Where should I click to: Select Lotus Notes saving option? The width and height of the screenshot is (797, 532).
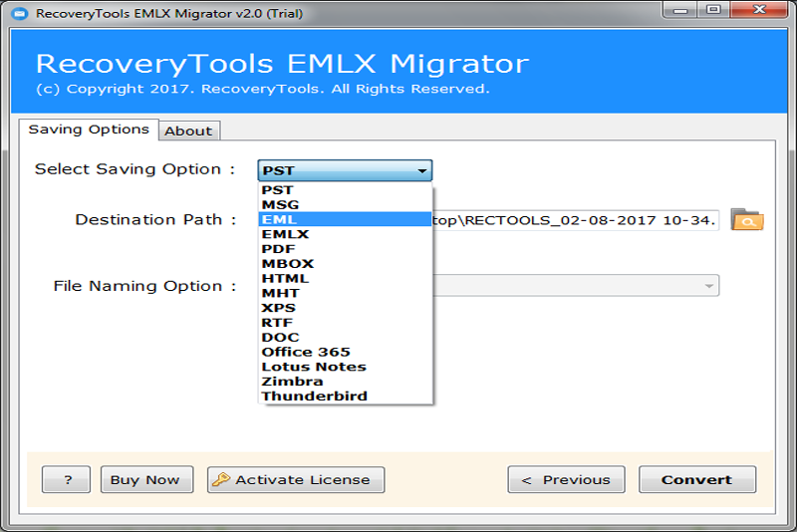pyautogui.click(x=345, y=367)
